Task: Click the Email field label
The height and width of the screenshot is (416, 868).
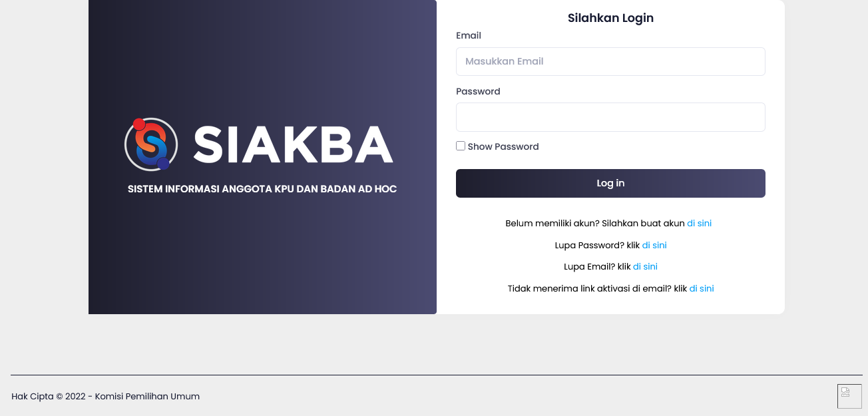Action: pyautogui.click(x=468, y=35)
